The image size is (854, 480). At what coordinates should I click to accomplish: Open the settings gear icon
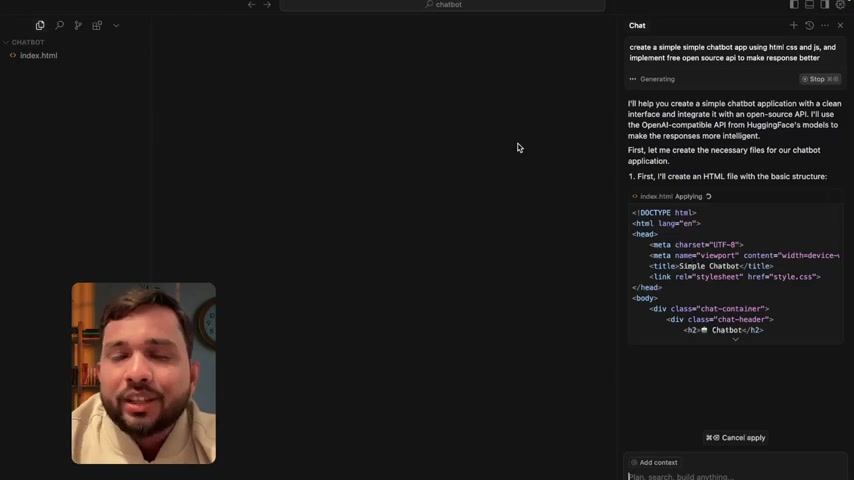click(x=840, y=4)
